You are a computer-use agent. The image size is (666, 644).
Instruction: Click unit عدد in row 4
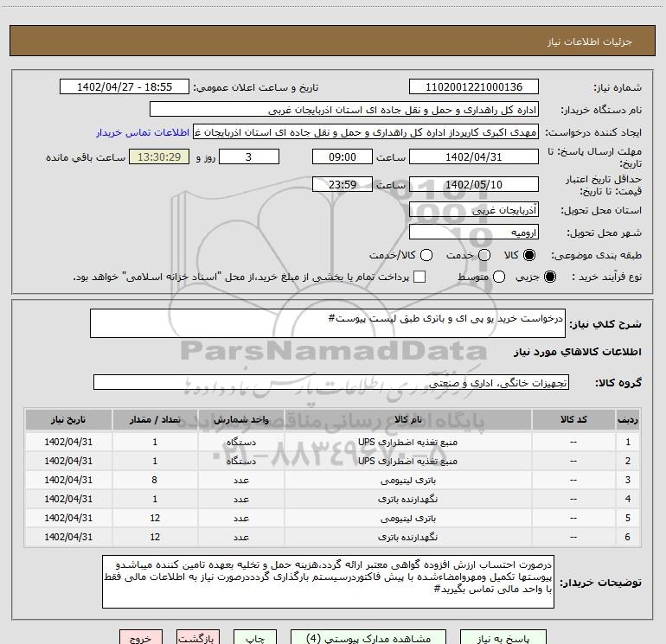coord(240,500)
